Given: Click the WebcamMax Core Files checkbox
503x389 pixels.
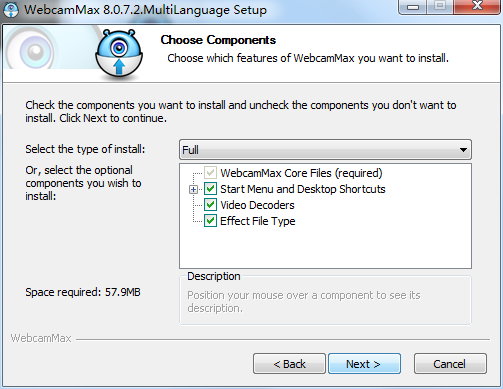Looking at the screenshot, I should coord(210,173).
